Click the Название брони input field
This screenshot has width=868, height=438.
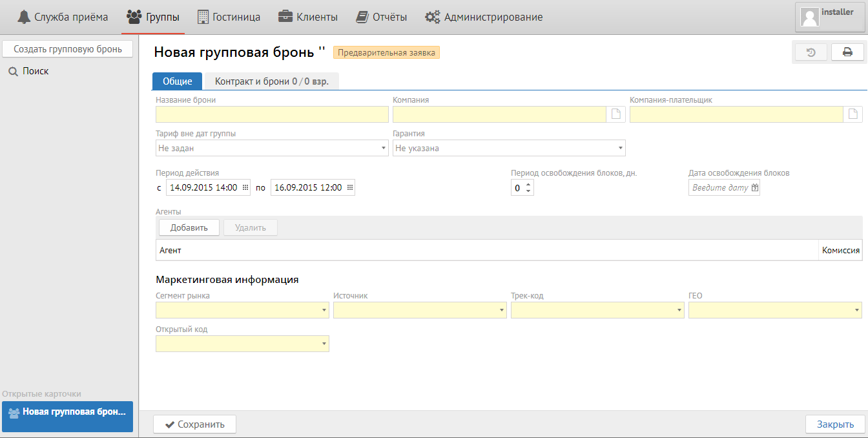click(272, 114)
